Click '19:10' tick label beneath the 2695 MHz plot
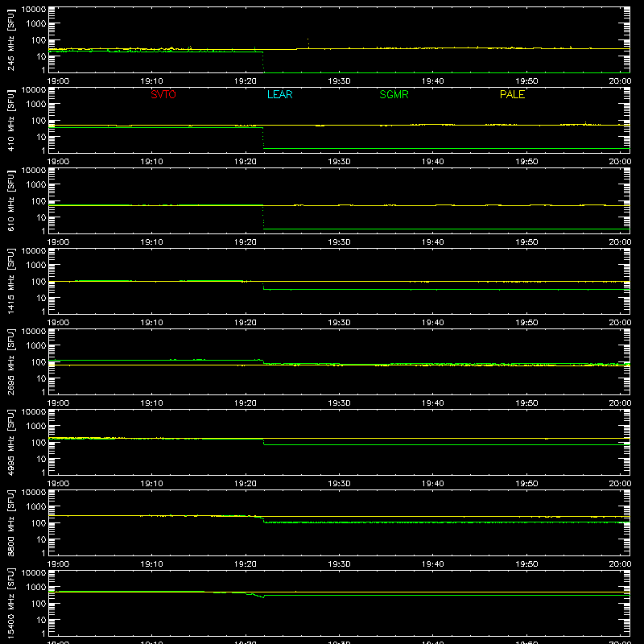 click(x=151, y=403)
